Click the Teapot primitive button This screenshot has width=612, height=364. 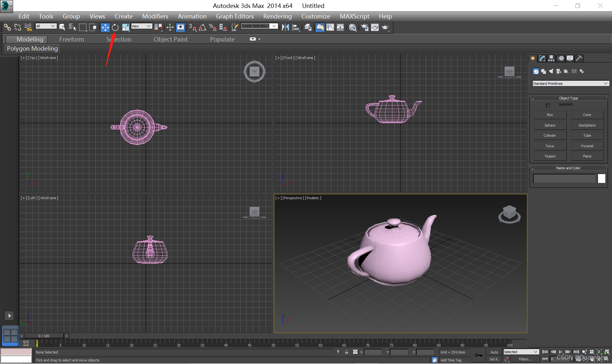click(550, 156)
